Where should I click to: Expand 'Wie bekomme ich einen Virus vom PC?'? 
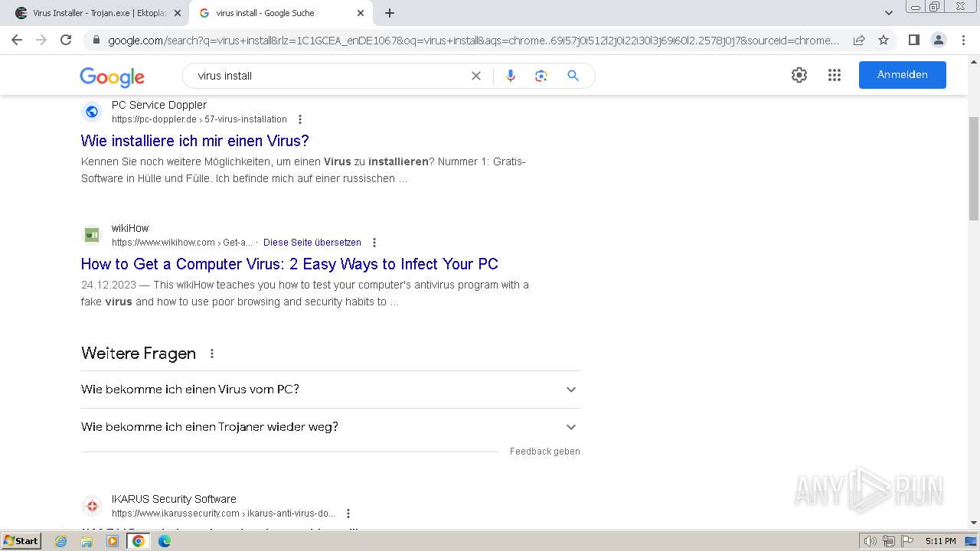tap(331, 390)
